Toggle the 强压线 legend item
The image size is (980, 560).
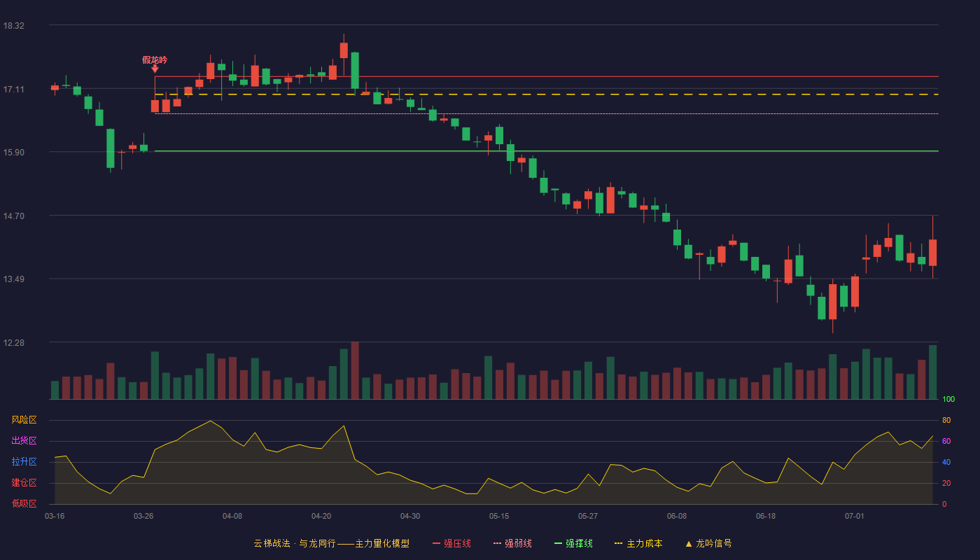pos(451,543)
